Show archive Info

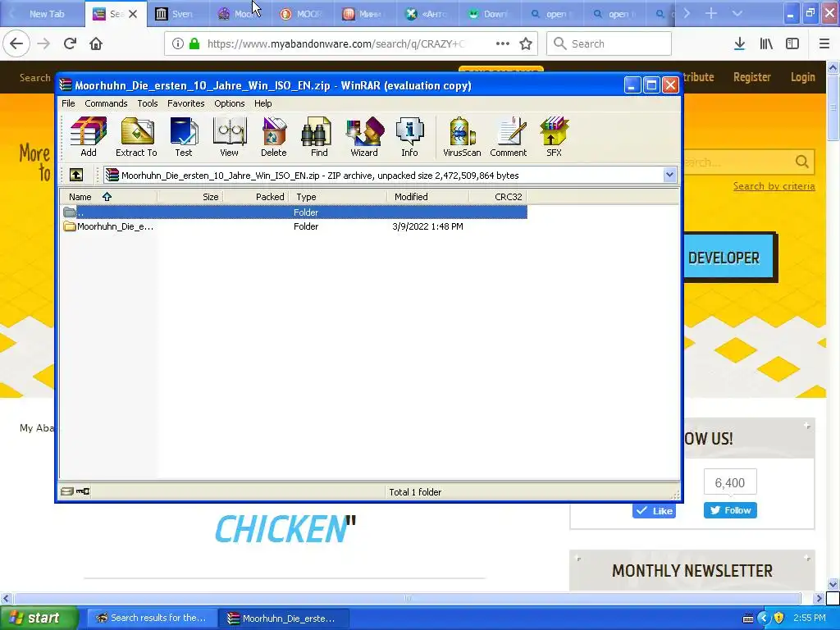410,137
